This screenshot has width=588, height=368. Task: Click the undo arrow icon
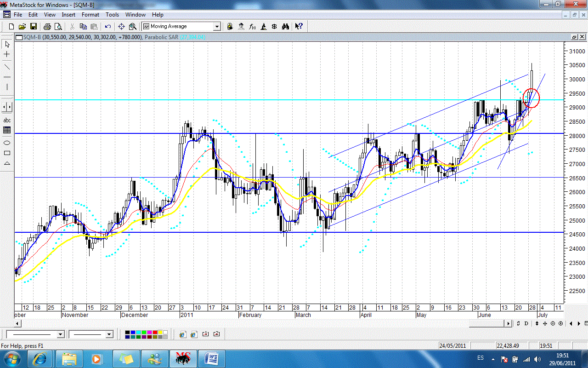point(107,27)
